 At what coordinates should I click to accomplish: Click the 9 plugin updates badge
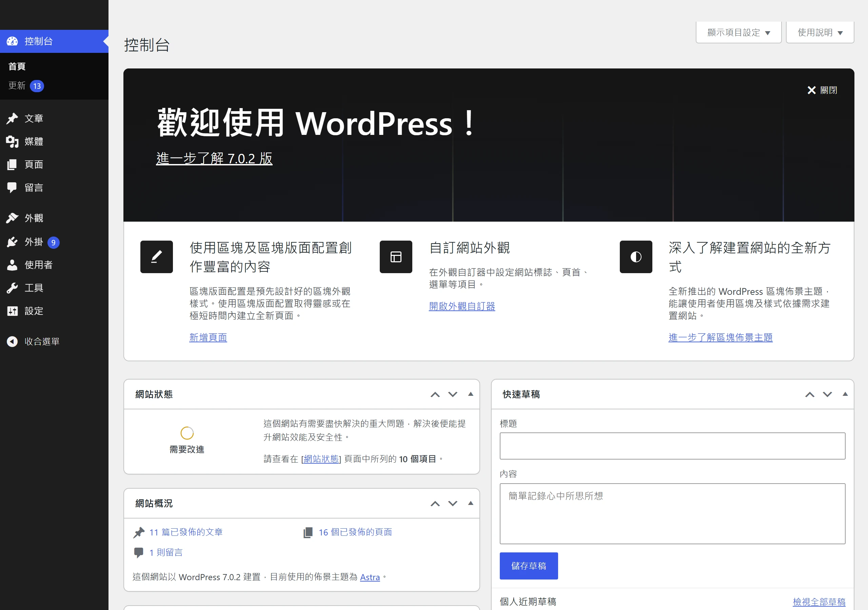(53, 242)
